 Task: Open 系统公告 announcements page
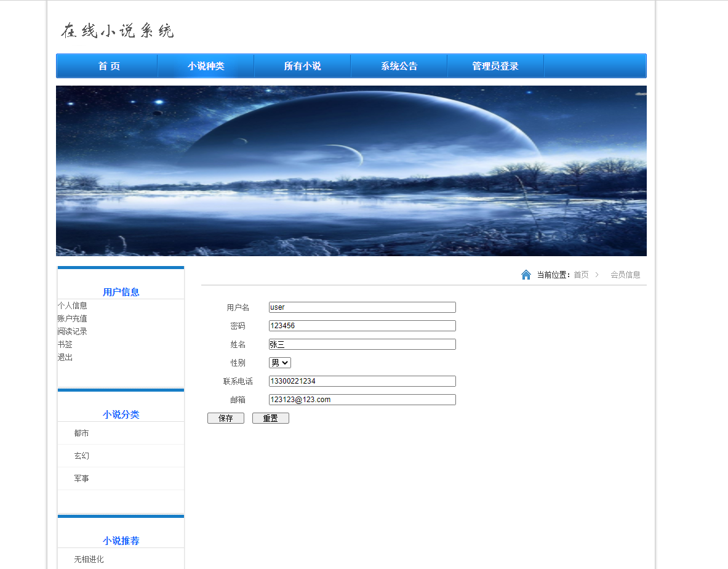pos(398,65)
